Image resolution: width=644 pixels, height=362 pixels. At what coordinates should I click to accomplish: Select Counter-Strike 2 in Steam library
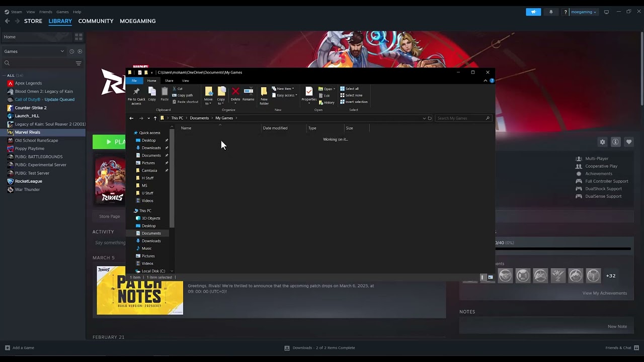click(x=31, y=108)
